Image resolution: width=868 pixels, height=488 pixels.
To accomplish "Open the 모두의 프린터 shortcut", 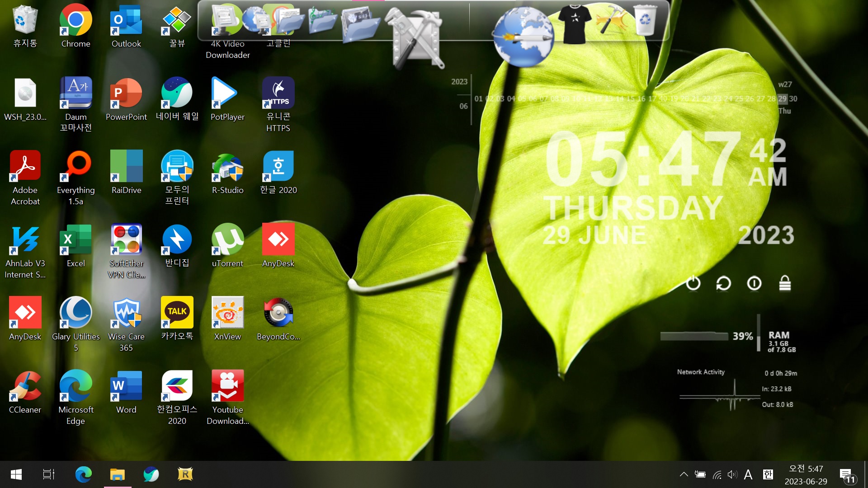I will (177, 178).
